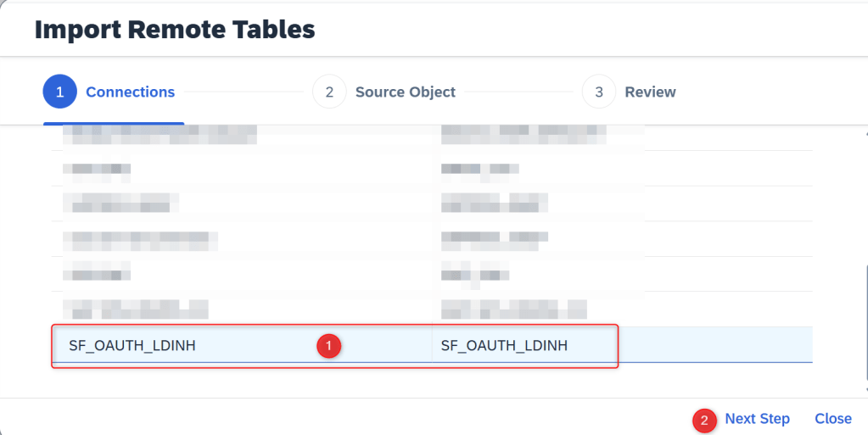Select the SF_OAUTH_LDINH connection in first column
868x435 pixels.
coord(127,345)
